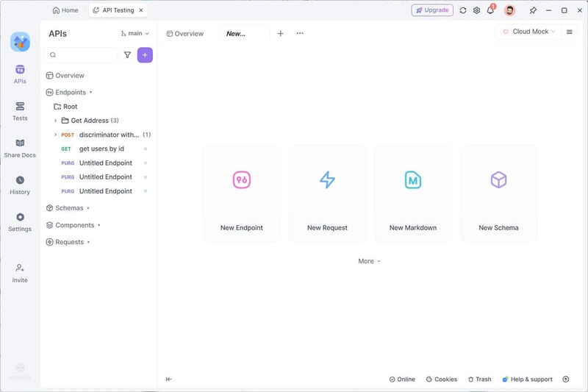Click the New Markdown card
The width and height of the screenshot is (588, 392).
tap(413, 193)
